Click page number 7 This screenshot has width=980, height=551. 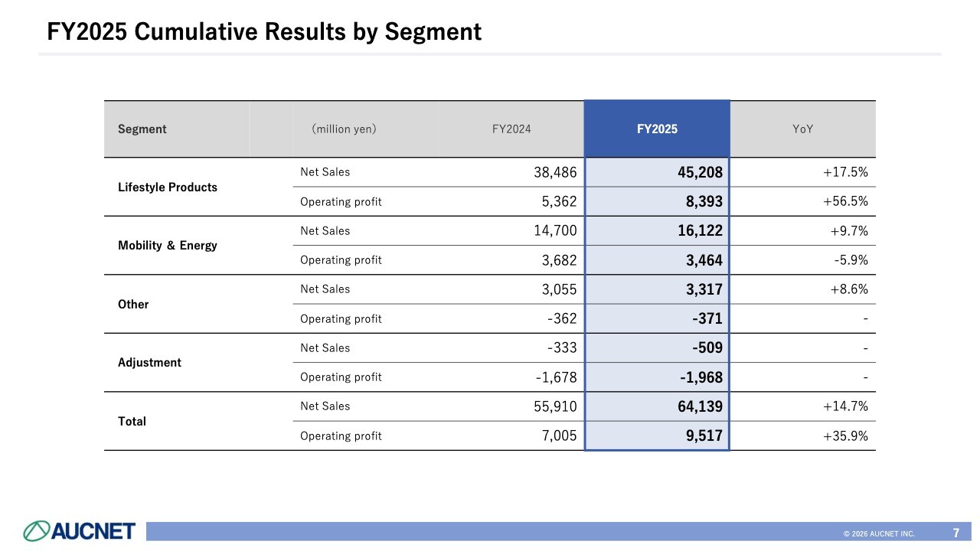(956, 533)
